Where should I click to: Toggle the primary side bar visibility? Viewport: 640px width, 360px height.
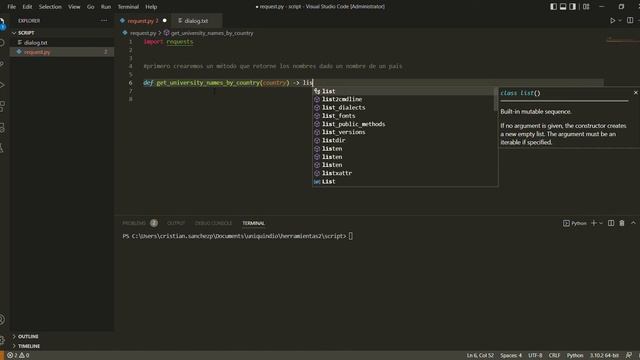[x=553, y=7]
